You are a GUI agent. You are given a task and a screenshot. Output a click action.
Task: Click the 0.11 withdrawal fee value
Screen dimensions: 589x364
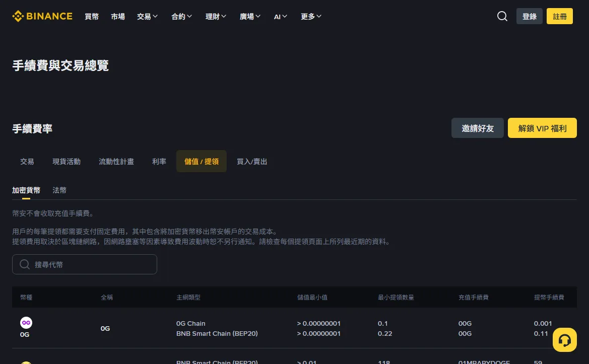[x=541, y=334]
